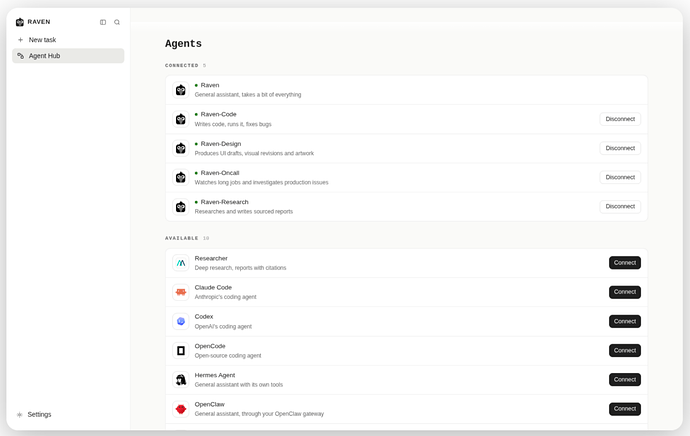Click 'General assistant, takes a bit of everything'
The image size is (690, 436).
248,95
